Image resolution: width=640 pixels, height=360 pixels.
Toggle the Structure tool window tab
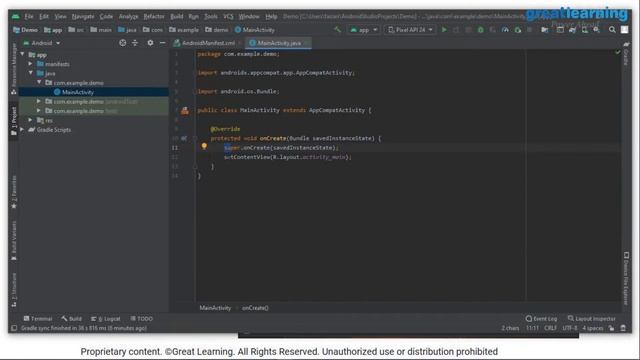[x=14, y=290]
